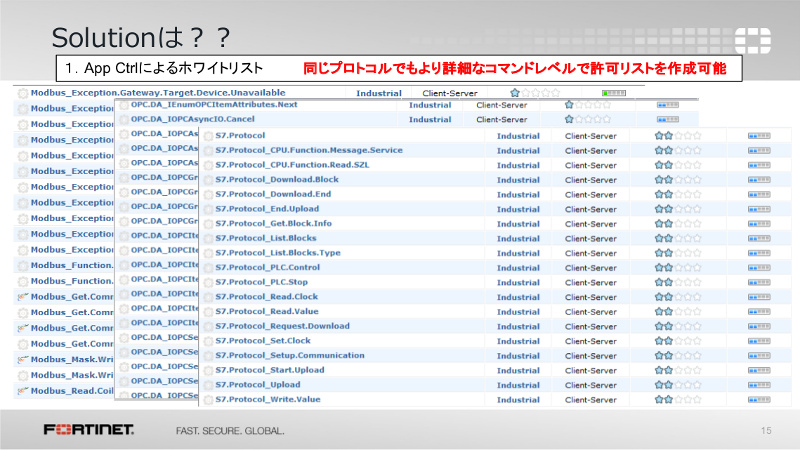
Task: Click the icon beside S7.Protocol_PLC.Control
Action: click(x=208, y=268)
